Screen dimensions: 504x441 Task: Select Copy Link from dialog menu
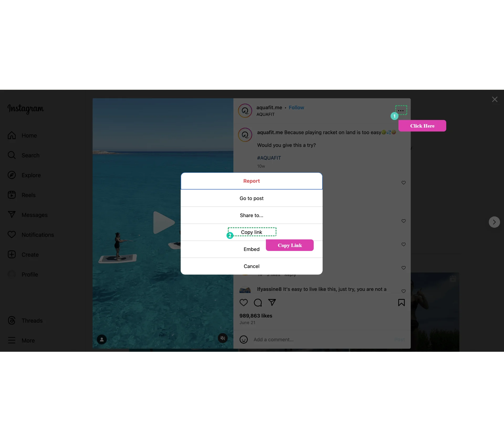[251, 232]
